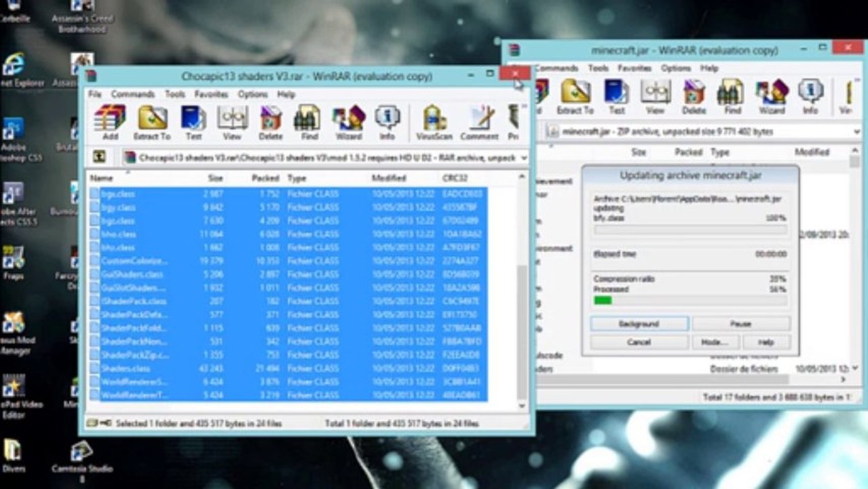
Task: Click Extract To in minecraft.jar window
Action: [x=575, y=96]
